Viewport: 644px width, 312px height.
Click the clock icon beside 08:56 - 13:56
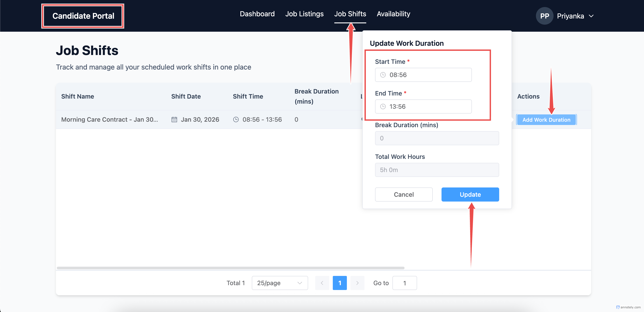pyautogui.click(x=236, y=119)
